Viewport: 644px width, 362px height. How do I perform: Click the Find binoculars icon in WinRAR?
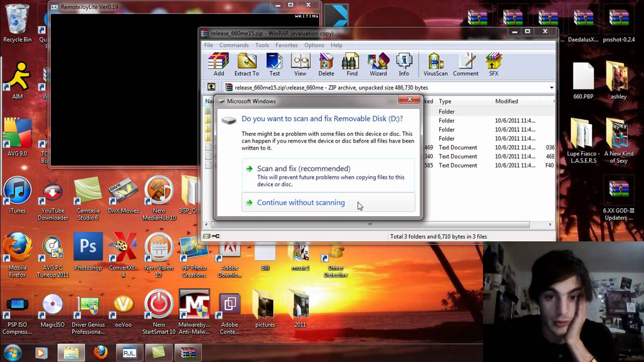pyautogui.click(x=352, y=64)
